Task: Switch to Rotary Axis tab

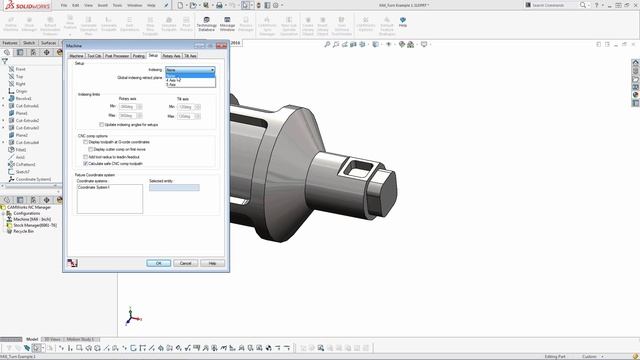Action: [171, 56]
